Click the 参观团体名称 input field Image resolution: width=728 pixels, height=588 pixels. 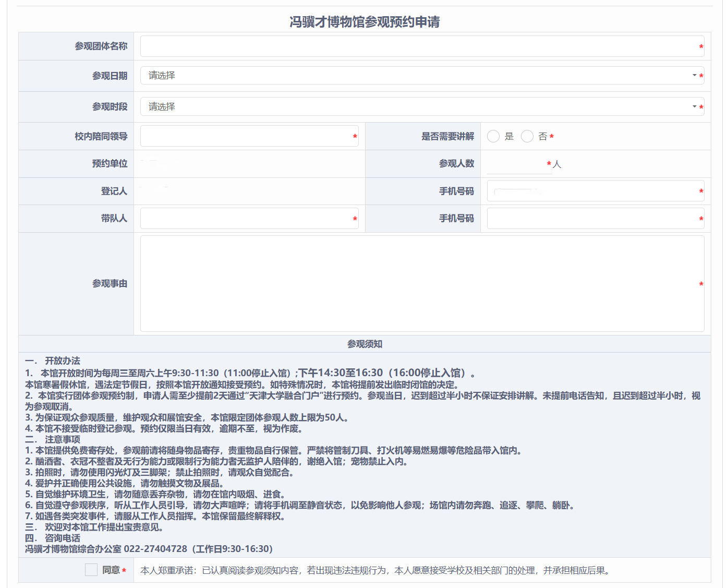tap(417, 46)
